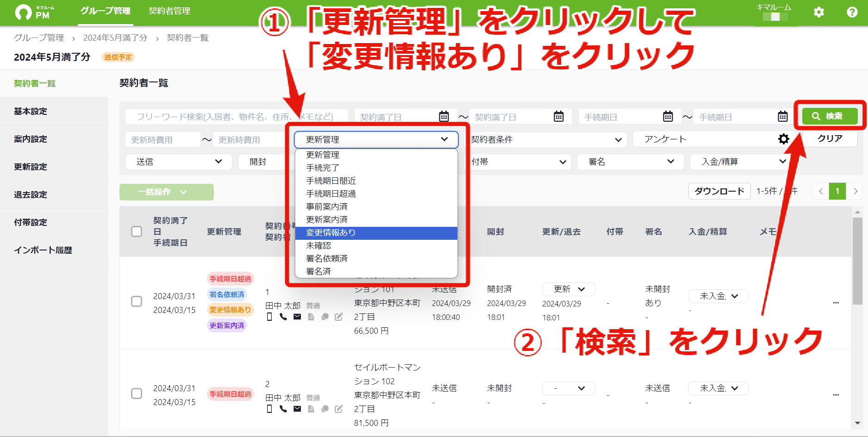
Task: Select 事前案内済 option in list
Action: pyautogui.click(x=376, y=207)
